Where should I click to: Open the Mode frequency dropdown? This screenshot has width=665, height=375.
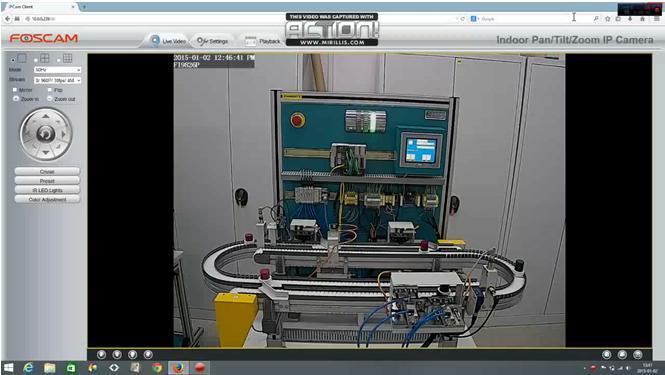(58, 70)
